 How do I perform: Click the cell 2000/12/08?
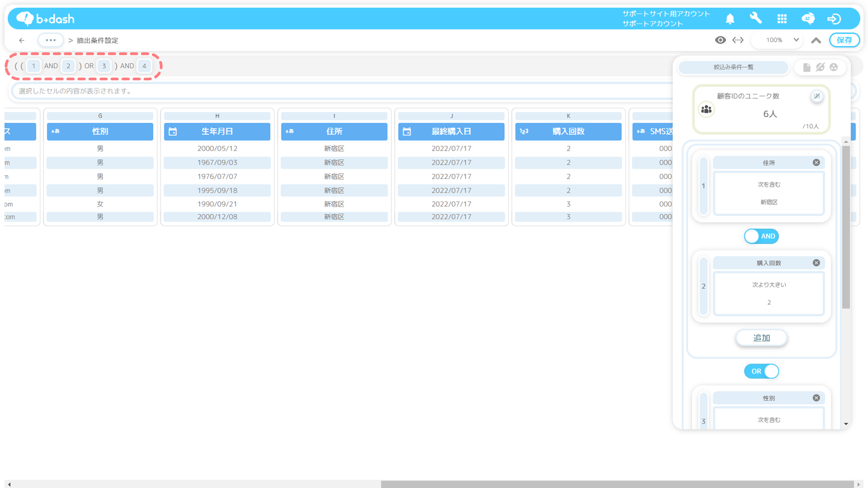coord(217,217)
